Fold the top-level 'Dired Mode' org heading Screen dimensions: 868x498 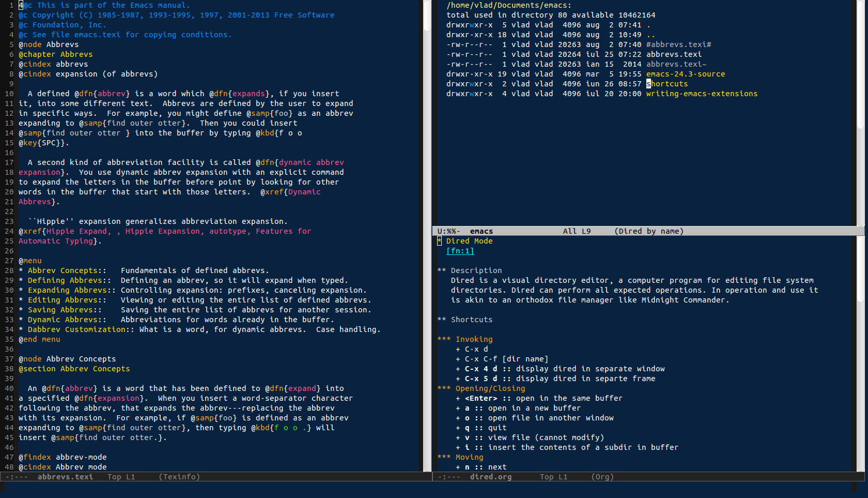click(465, 241)
